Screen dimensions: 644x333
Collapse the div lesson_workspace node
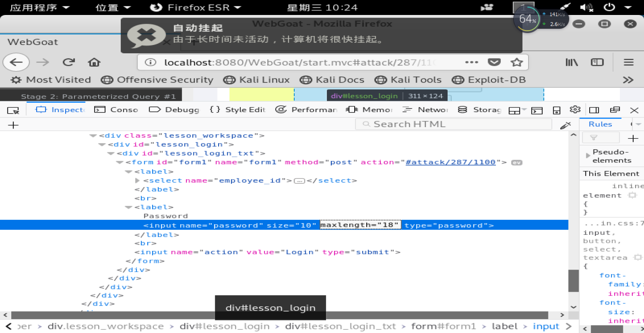click(x=93, y=136)
